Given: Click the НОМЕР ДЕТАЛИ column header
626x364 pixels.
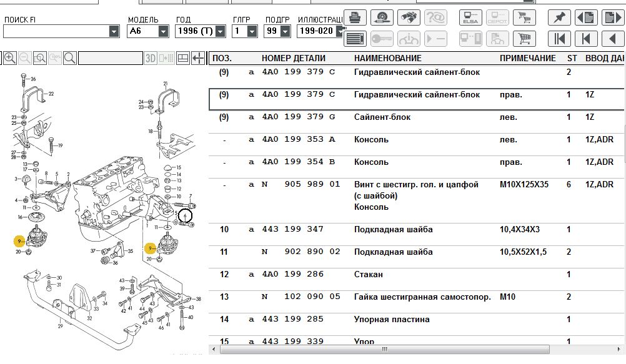Looking at the screenshot, I should pyautogui.click(x=293, y=58).
